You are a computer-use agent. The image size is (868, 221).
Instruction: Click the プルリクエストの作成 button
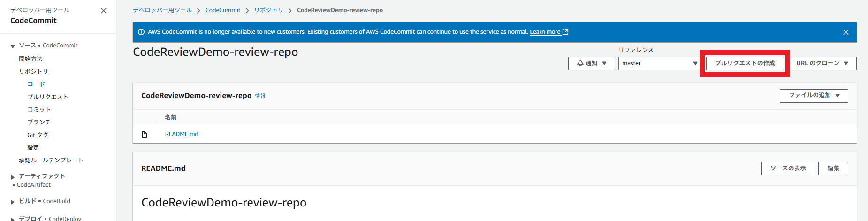pos(745,63)
